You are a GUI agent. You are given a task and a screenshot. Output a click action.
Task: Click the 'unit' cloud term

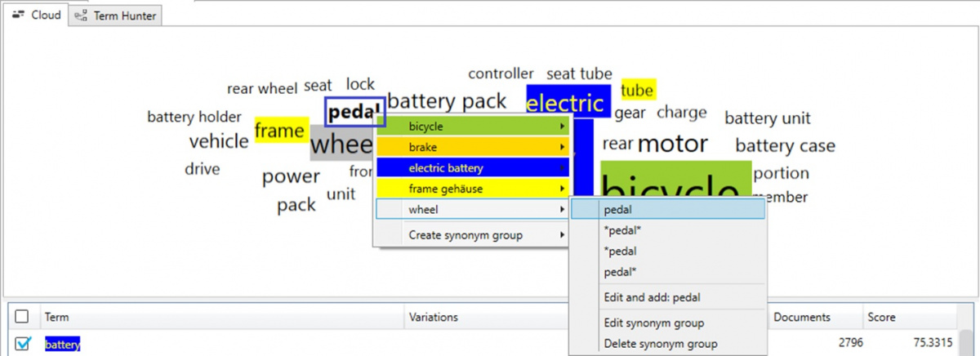pyautogui.click(x=341, y=194)
